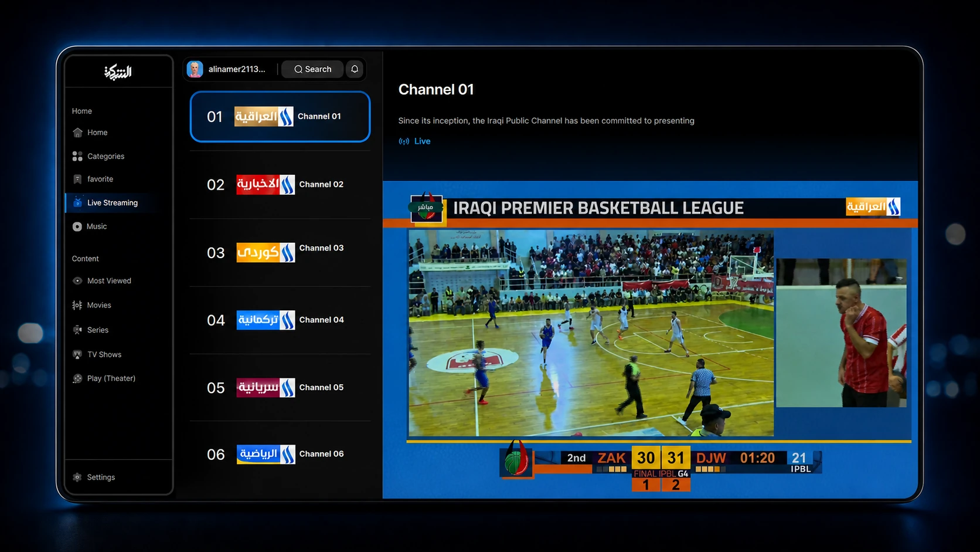Image resolution: width=980 pixels, height=552 pixels.
Task: Click the basketball game video feed
Action: coord(591,333)
